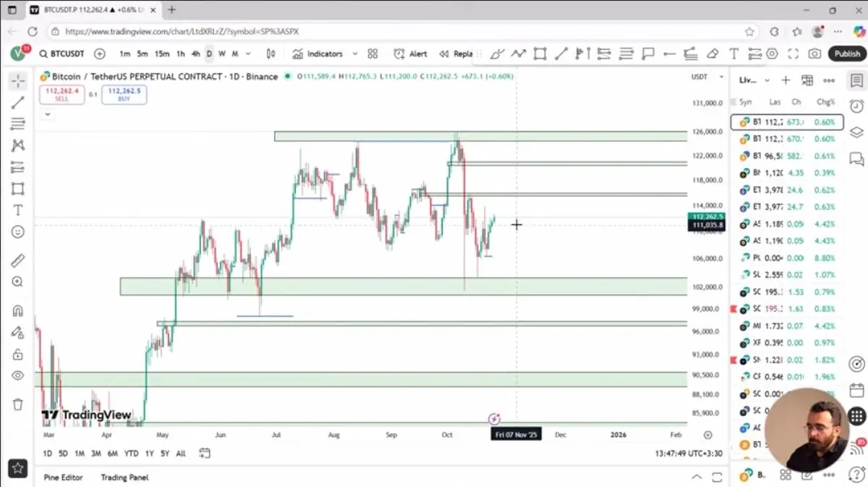Select the text annotation tool in left sidebar
Viewport: 868px width, 487px height.
(x=18, y=211)
